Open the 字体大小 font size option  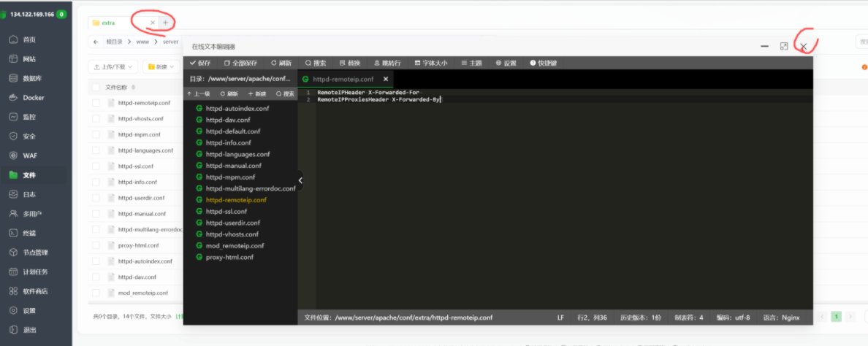pos(430,63)
